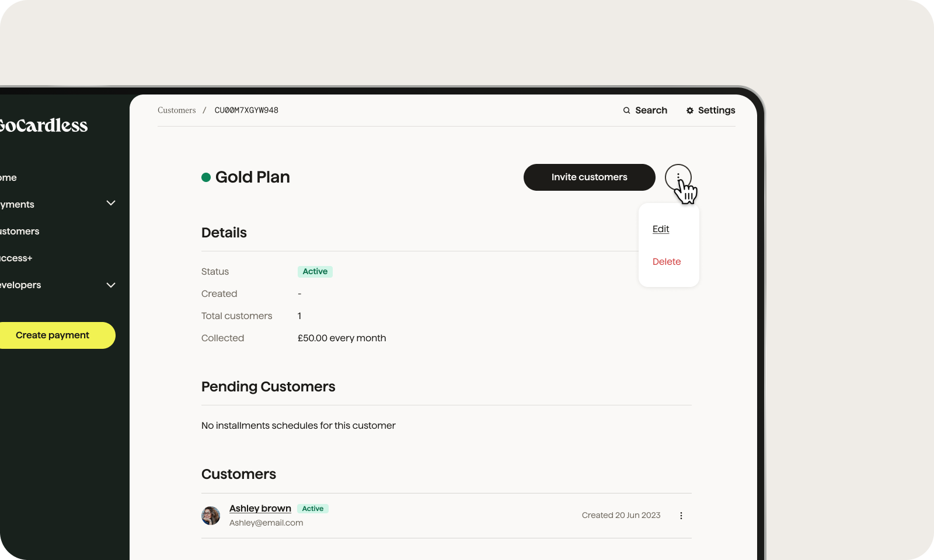
Task: Choose Delete from the dropdown menu
Action: [x=667, y=262]
